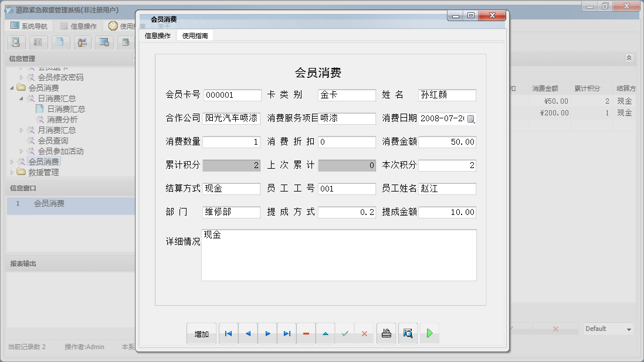Click the green play icon to execute
The width and height of the screenshot is (644, 362).
[430, 333]
